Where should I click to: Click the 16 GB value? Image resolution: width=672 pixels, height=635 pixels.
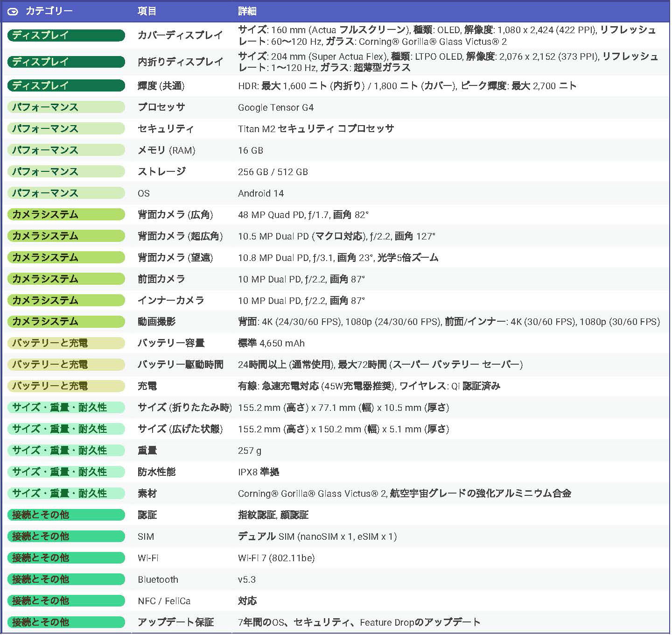251,150
